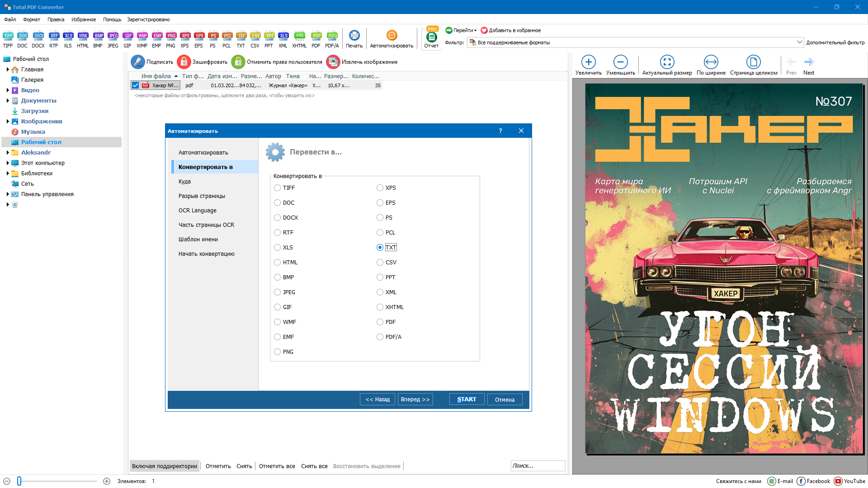Image resolution: width=868 pixels, height=488 pixels.
Task: Click the slider decrease minus button
Action: [x=7, y=481]
